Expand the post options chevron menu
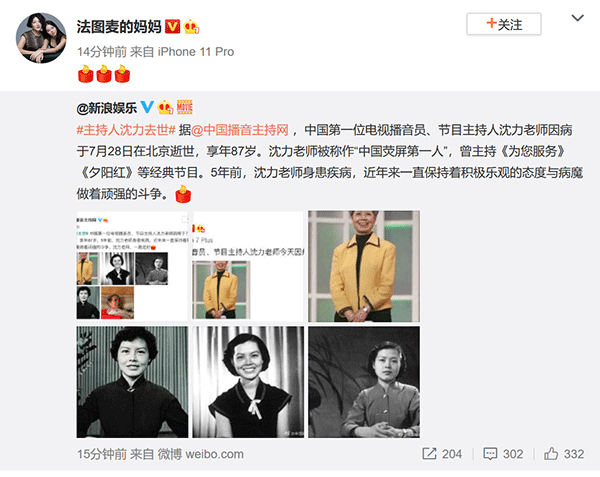 pos(577,18)
